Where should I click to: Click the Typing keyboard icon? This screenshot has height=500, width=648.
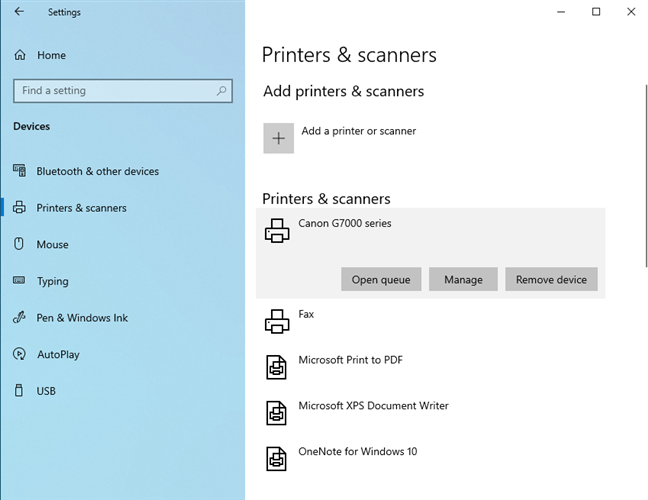(x=19, y=281)
